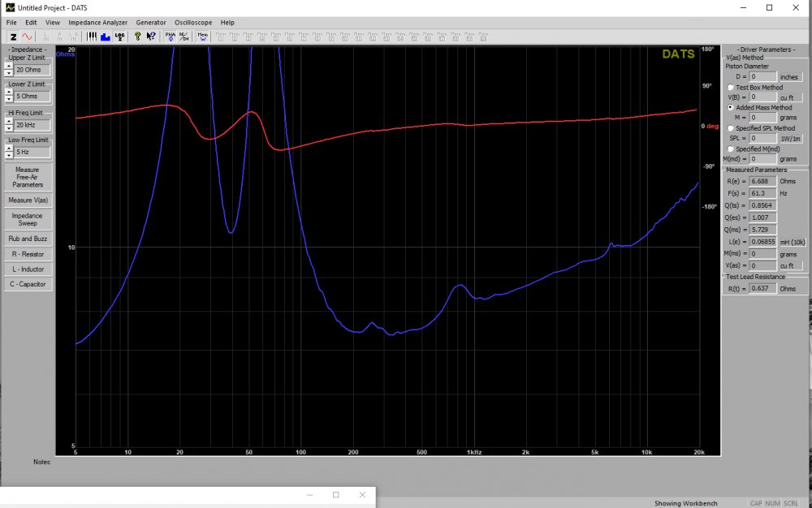Increase the Upper Z Limit with up arrow
The width and height of the screenshot is (812, 508).
point(8,66)
